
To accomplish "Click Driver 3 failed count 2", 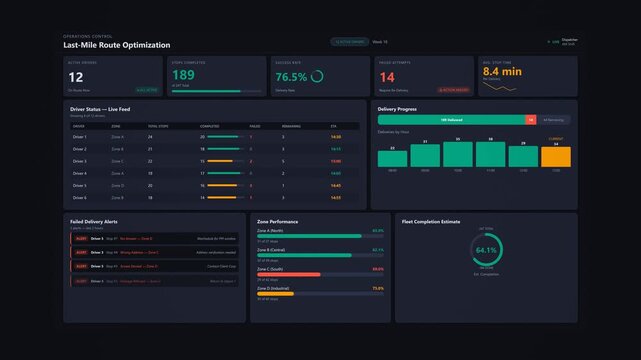I will point(251,161).
